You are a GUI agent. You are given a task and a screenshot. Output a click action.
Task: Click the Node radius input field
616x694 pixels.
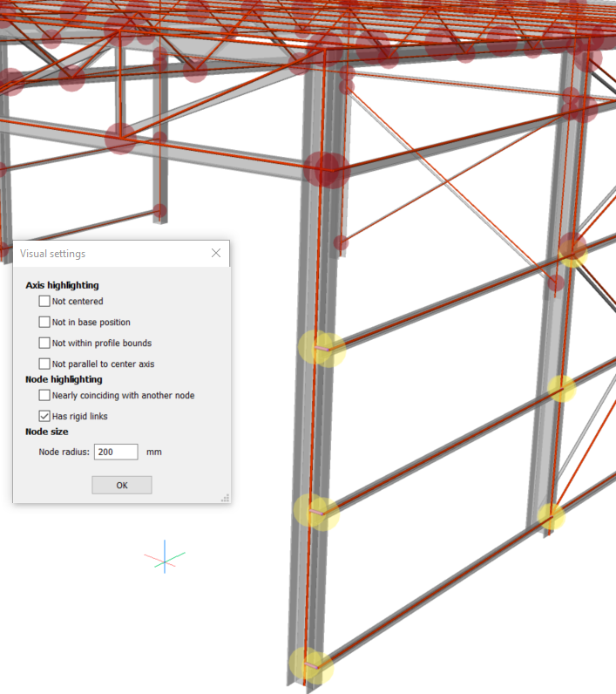(x=116, y=452)
